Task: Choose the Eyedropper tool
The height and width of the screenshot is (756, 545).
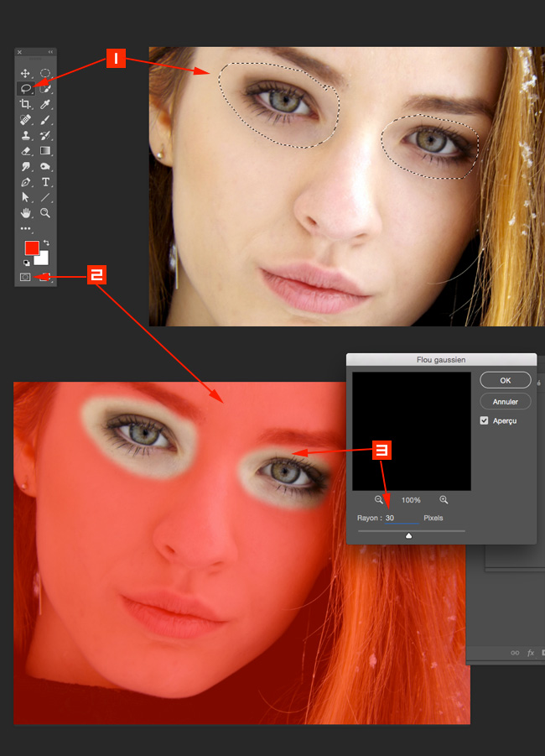Action: tap(45, 104)
